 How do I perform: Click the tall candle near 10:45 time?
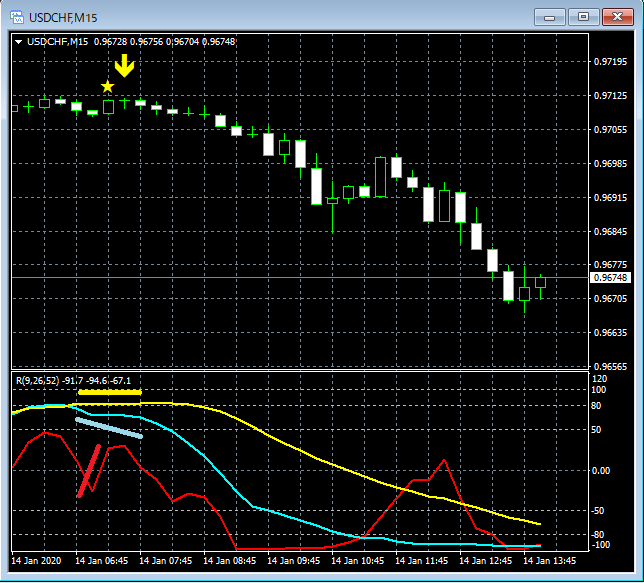(380, 177)
